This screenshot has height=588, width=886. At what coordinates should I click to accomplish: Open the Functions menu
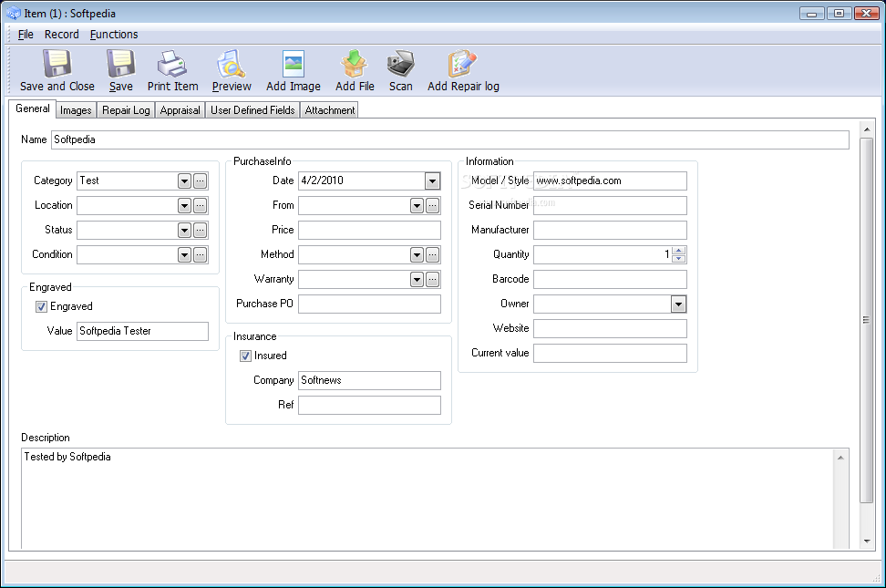tap(114, 35)
